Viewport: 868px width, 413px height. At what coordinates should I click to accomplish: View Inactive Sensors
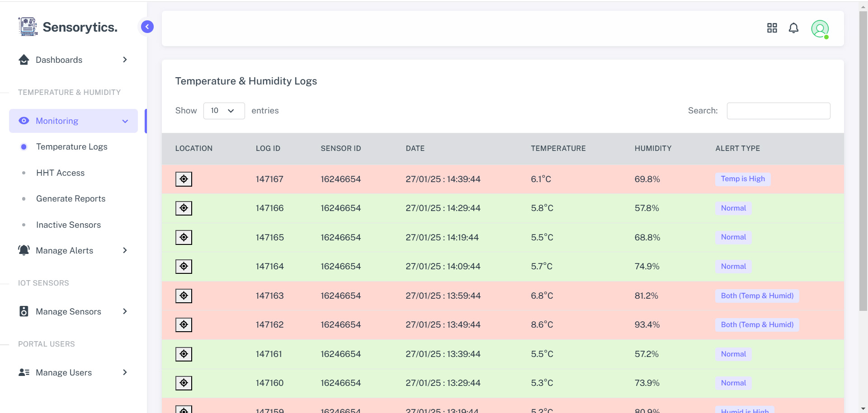point(68,225)
